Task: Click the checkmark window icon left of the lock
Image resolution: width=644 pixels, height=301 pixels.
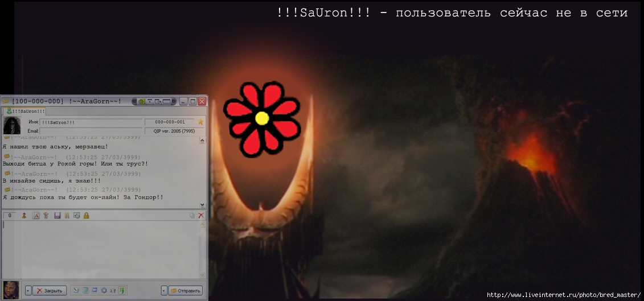Action: (76, 216)
